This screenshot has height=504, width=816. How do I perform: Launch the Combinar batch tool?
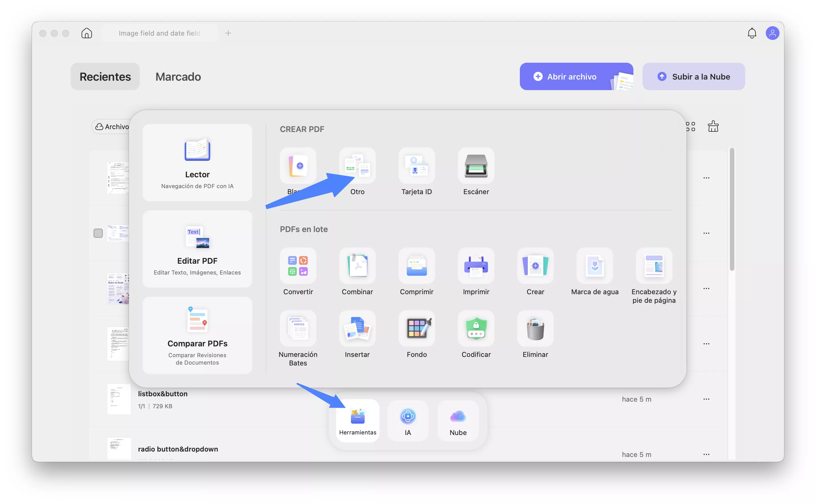357,266
